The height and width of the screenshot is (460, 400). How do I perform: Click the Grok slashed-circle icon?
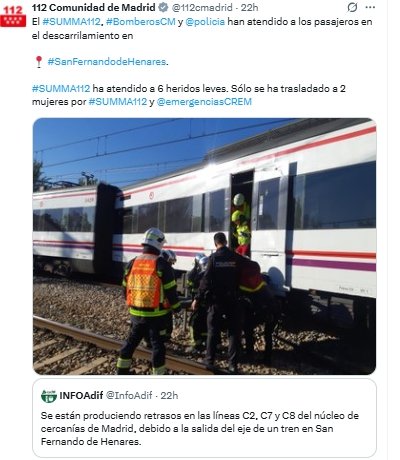tap(352, 8)
